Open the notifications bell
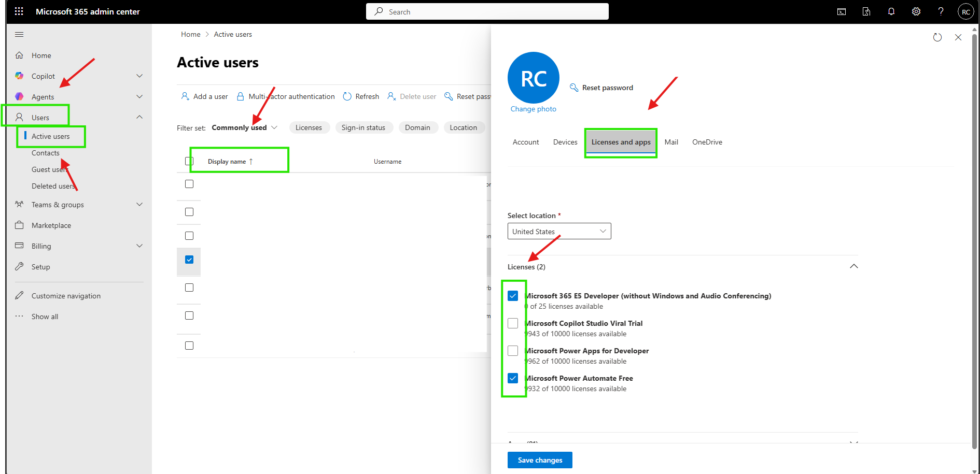 (891, 11)
